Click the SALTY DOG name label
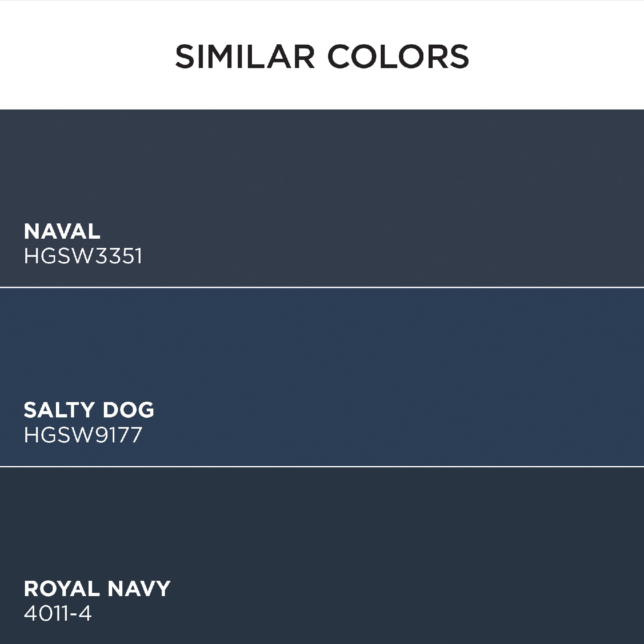 click(89, 410)
